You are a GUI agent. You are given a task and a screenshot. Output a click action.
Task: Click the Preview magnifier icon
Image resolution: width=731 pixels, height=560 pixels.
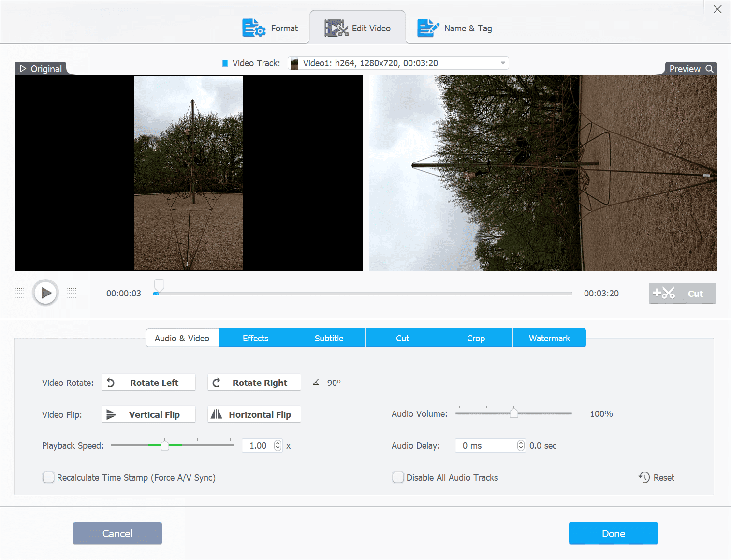[709, 69]
